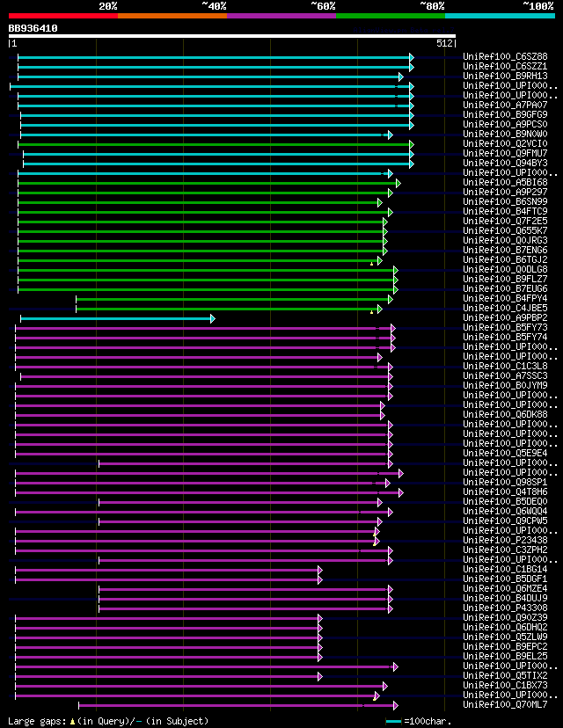
Task: Open hit UniRef100_A7PA07
Action: [x=505, y=105]
